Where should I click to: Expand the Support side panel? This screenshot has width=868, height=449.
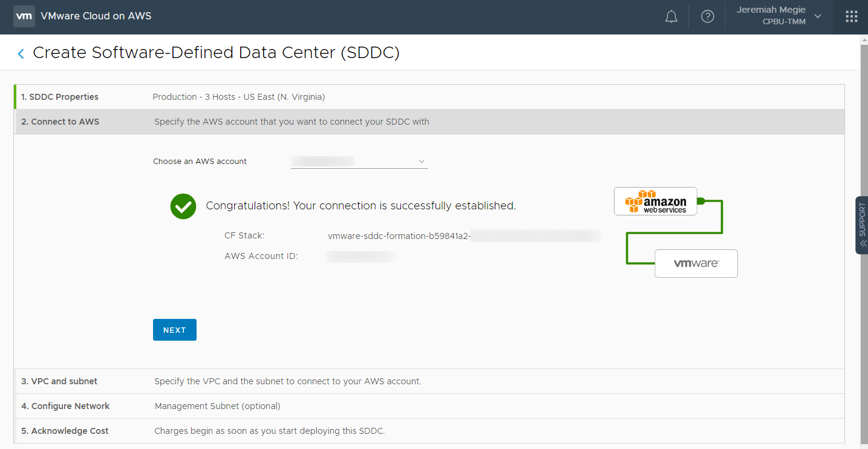pos(862,224)
